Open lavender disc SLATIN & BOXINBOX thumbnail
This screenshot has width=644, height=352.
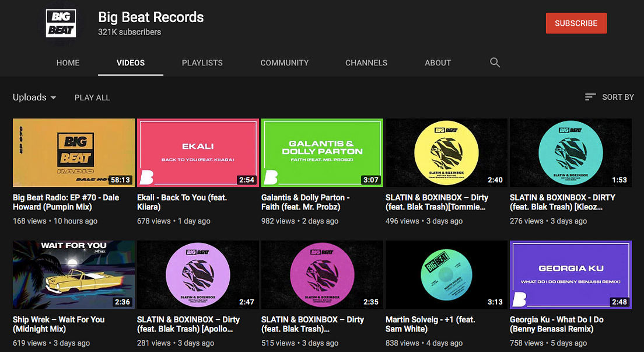198,275
